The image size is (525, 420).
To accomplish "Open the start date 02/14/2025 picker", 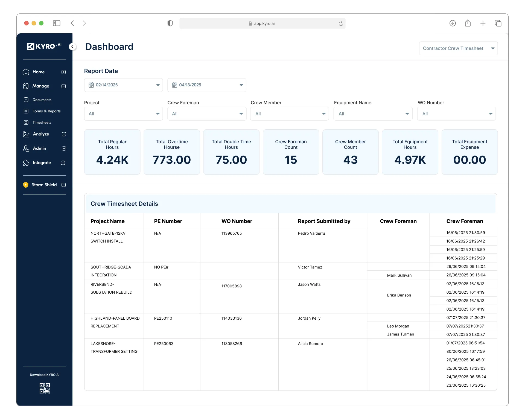I will click(x=123, y=85).
